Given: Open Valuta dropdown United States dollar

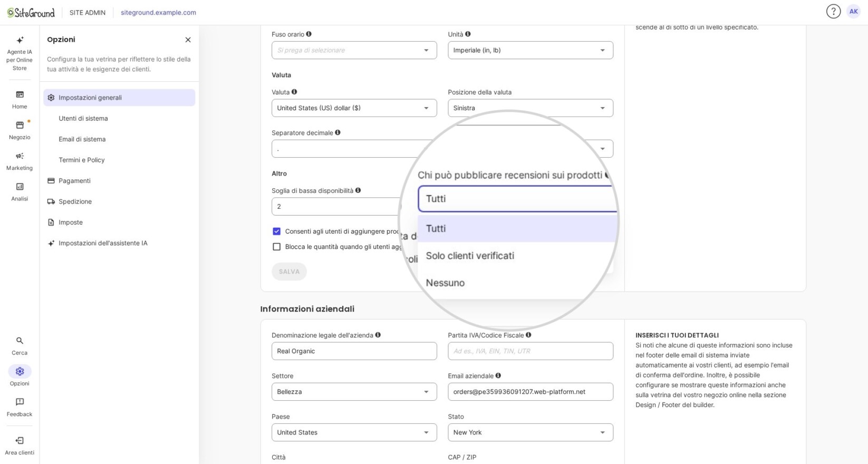Looking at the screenshot, I should [x=354, y=108].
